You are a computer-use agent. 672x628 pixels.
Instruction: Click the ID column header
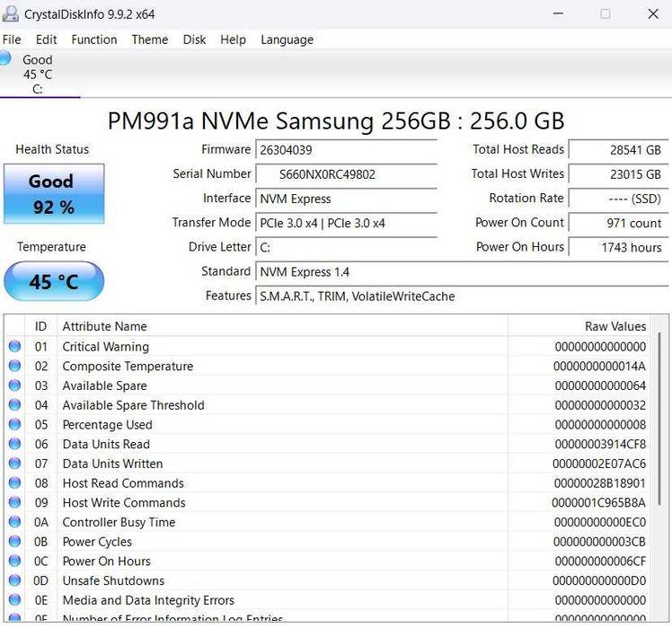[40, 326]
